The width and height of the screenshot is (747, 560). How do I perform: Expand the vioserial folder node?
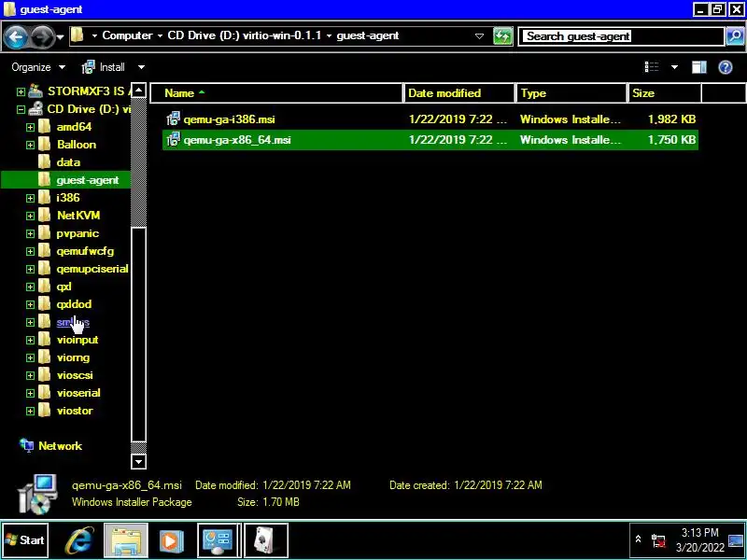(x=30, y=393)
